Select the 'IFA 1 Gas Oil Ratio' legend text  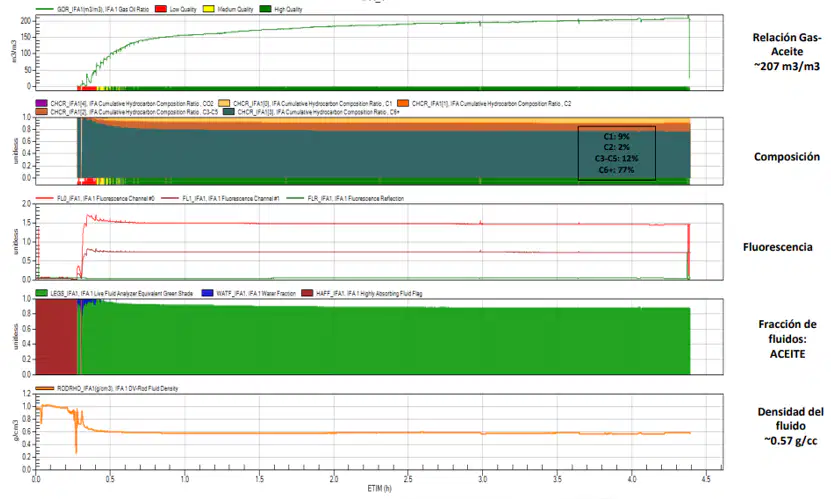point(126,10)
